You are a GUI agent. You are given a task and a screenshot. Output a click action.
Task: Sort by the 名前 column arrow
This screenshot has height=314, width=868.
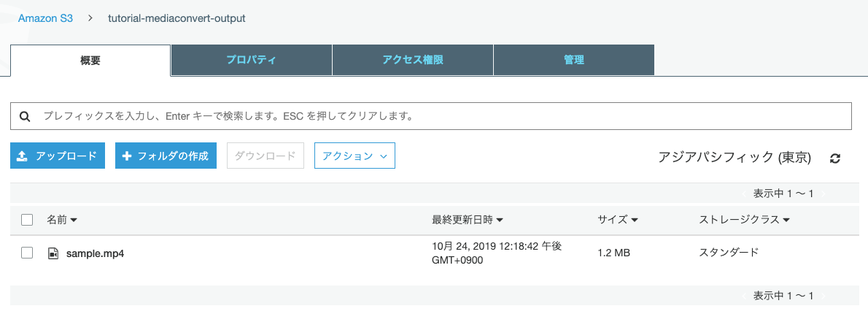coord(74,221)
